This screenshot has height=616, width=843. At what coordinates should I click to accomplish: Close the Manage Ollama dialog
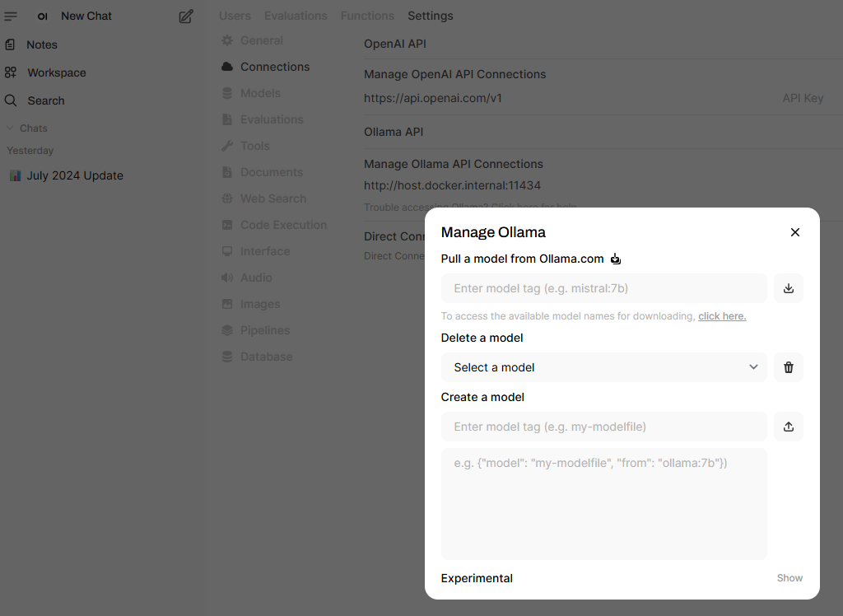[x=794, y=232]
